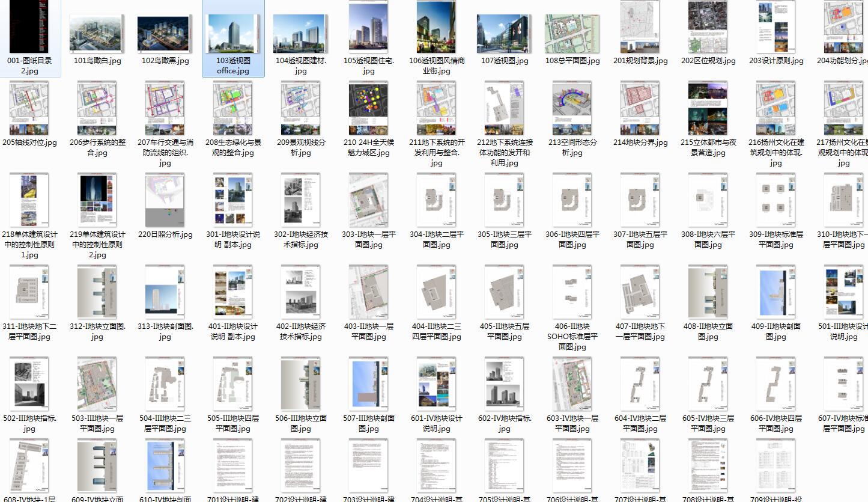Screen dimensions: 868x502
Task: Select the 404-II地块二三四层平面图.jpg thumbnail
Action: tap(437, 293)
